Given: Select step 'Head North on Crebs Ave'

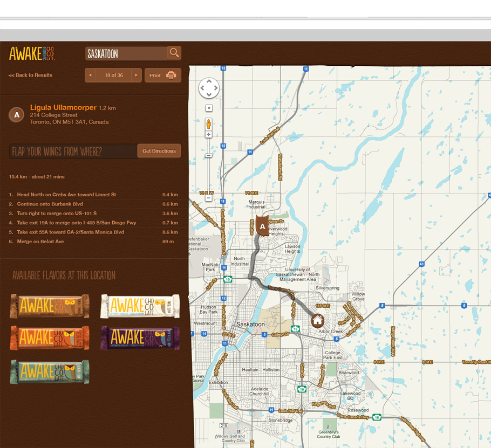Looking at the screenshot, I should point(93,195).
